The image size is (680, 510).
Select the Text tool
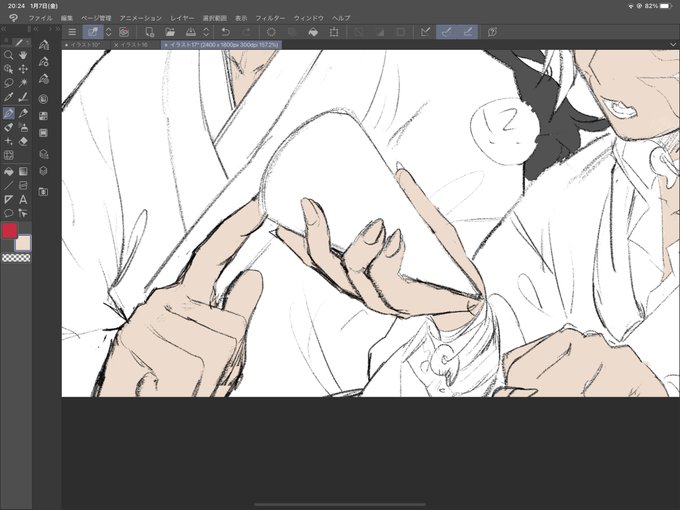tap(23, 199)
